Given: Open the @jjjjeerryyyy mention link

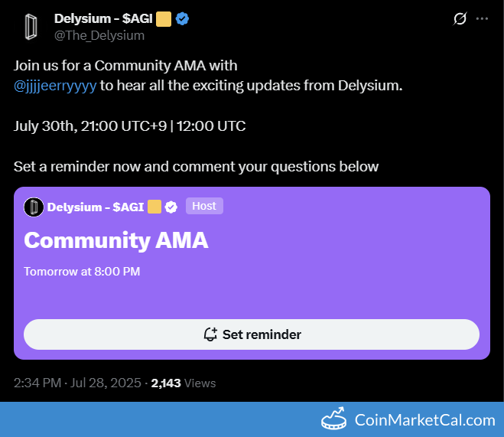Looking at the screenshot, I should (55, 86).
